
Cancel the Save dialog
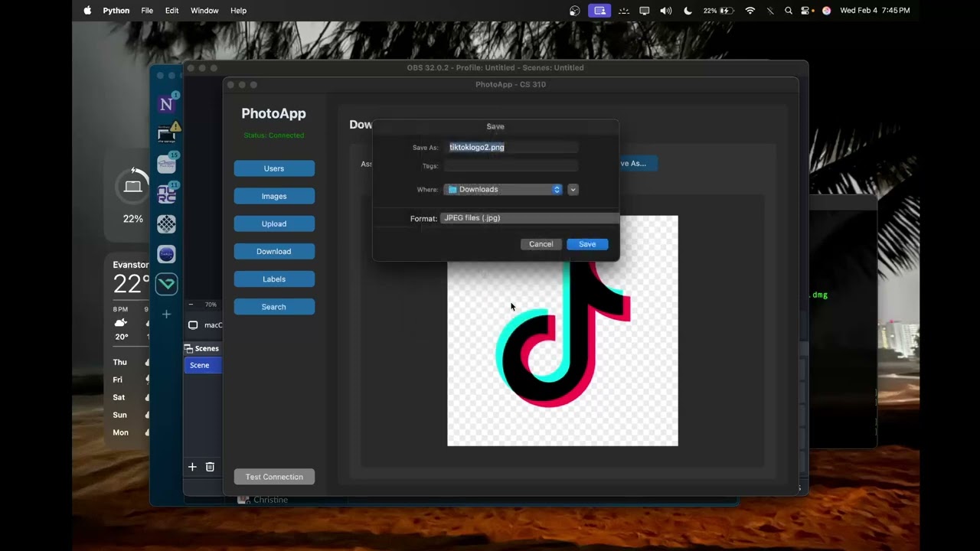541,244
